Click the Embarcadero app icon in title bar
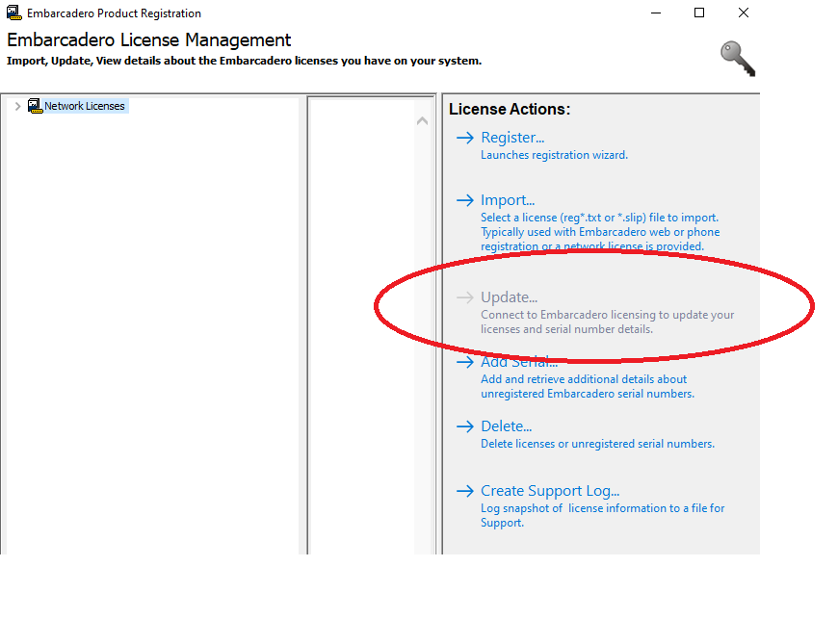This screenshot has width=838, height=644. click(13, 13)
